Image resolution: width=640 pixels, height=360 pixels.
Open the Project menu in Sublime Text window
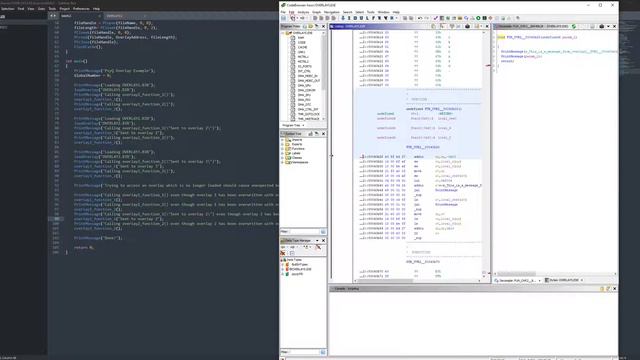click(x=64, y=9)
